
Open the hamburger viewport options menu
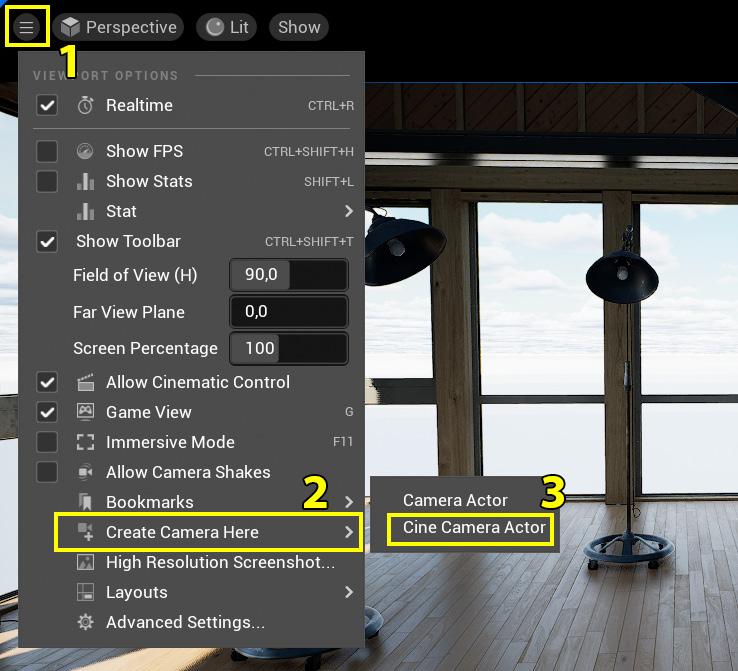pyautogui.click(x=26, y=27)
